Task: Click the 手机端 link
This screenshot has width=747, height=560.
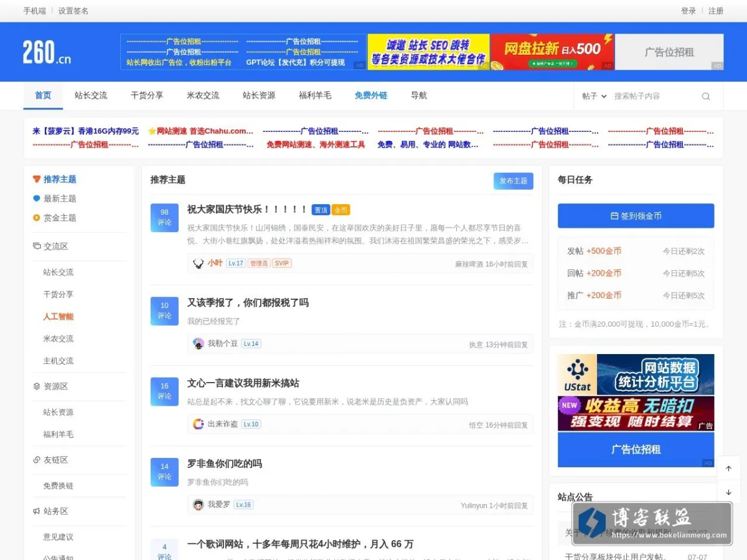Action: (34, 11)
